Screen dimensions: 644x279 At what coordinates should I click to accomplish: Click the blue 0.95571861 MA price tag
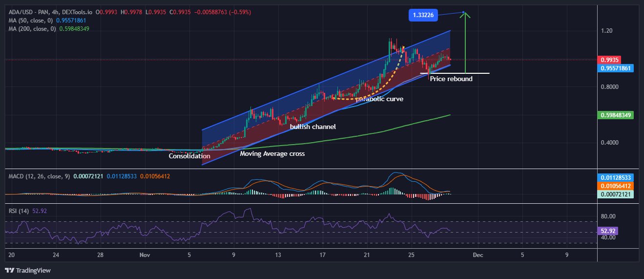(x=615, y=69)
